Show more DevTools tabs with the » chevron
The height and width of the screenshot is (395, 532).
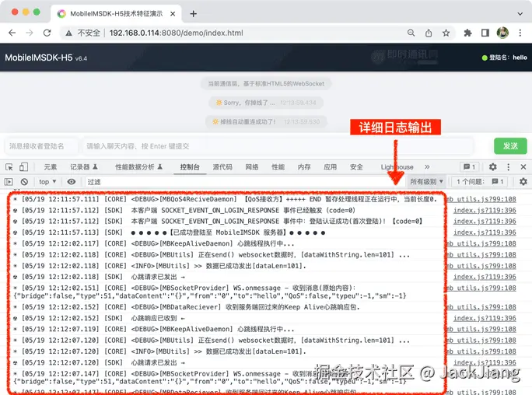coord(427,167)
